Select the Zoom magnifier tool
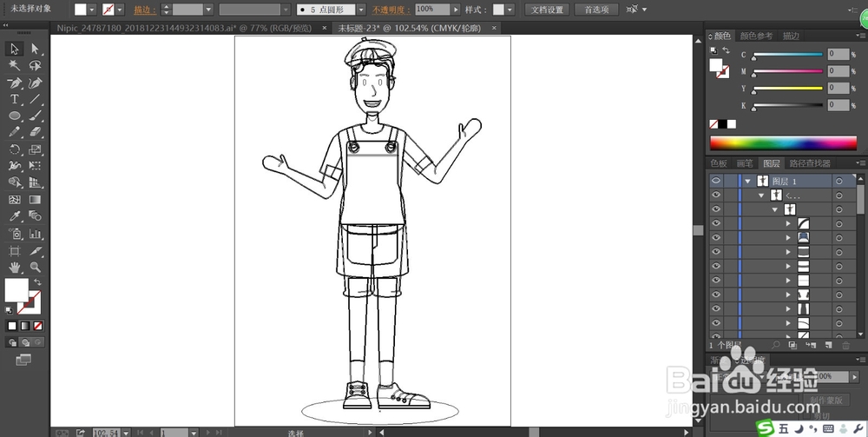Viewport: 868px width, 437px height. click(36, 268)
